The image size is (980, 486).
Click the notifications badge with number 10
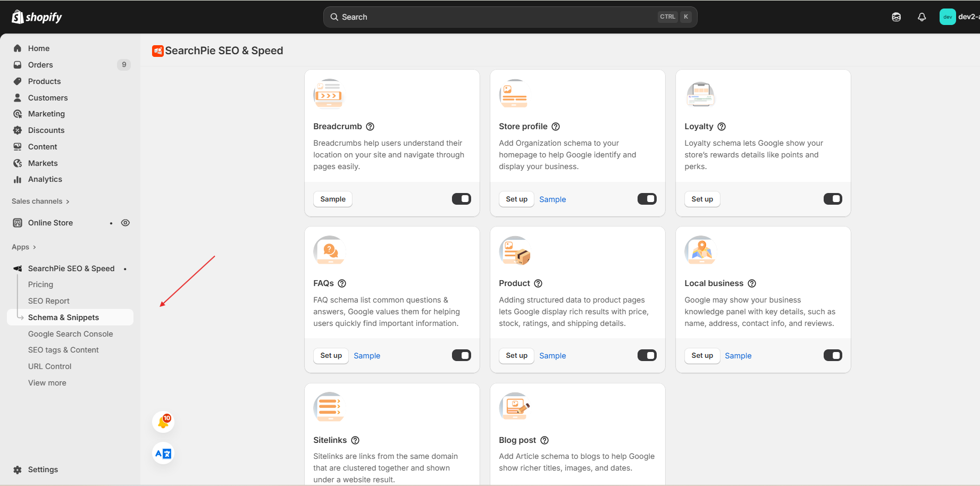tap(164, 421)
